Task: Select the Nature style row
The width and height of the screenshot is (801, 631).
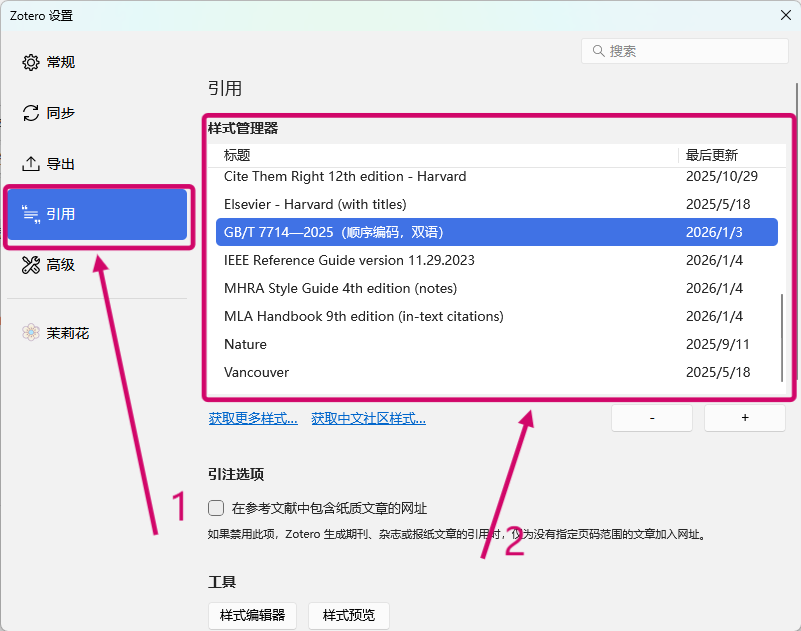Action: tap(497, 344)
